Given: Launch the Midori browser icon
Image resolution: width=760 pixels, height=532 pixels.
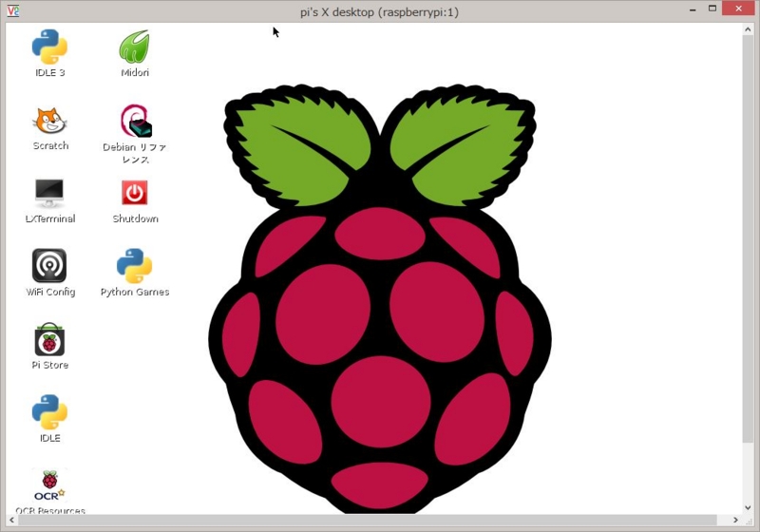Looking at the screenshot, I should point(135,47).
